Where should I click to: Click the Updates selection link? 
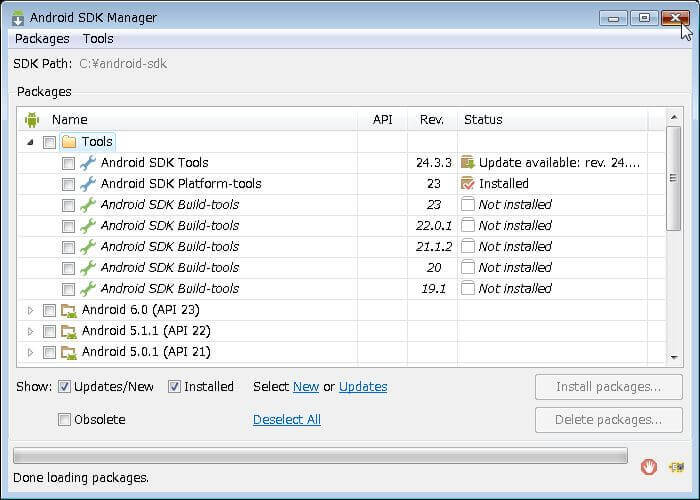(x=362, y=387)
